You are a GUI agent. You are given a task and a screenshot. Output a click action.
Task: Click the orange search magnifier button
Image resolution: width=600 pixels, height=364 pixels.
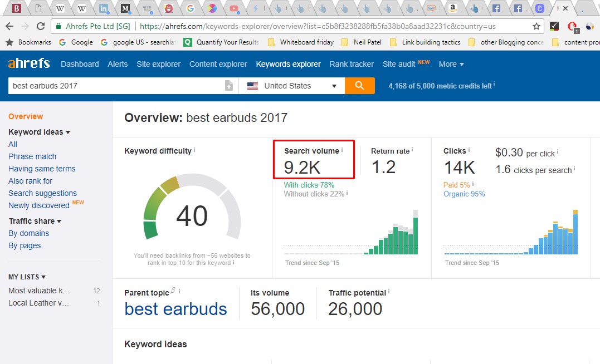(360, 86)
